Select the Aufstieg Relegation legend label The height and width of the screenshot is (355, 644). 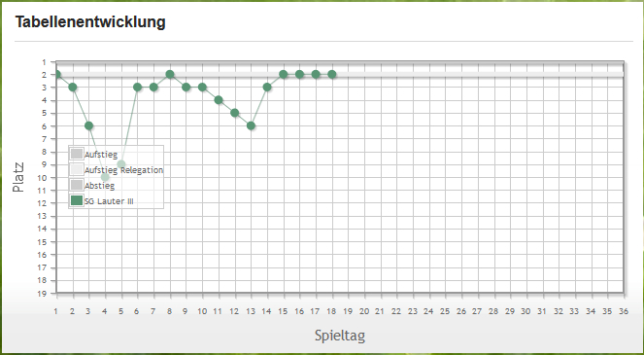123,170
